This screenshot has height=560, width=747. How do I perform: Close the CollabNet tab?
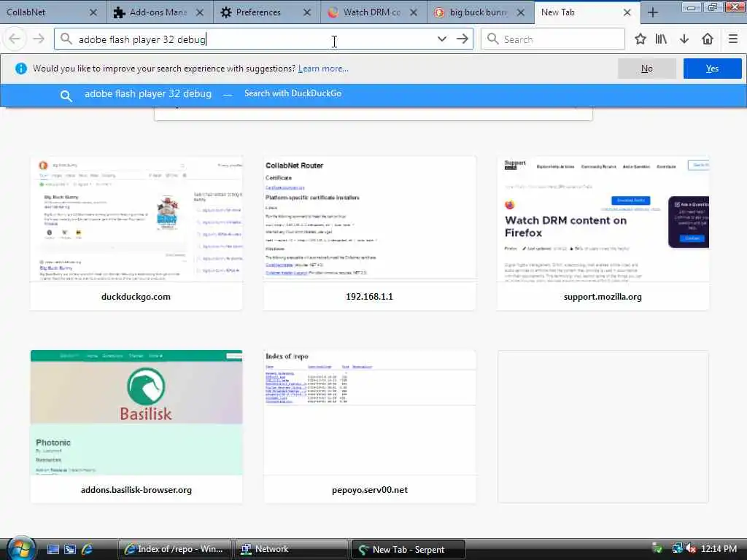point(93,12)
